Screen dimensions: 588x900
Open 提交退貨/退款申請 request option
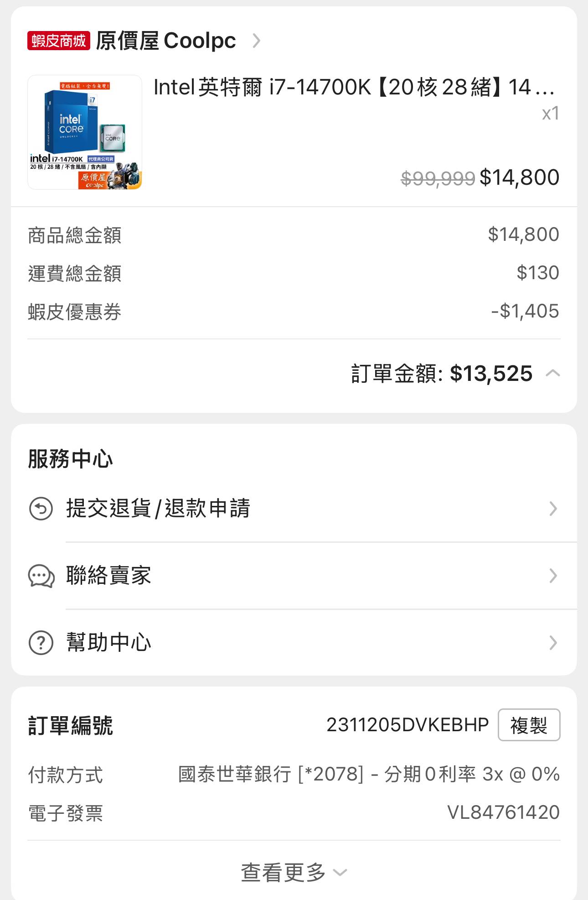[x=294, y=509]
